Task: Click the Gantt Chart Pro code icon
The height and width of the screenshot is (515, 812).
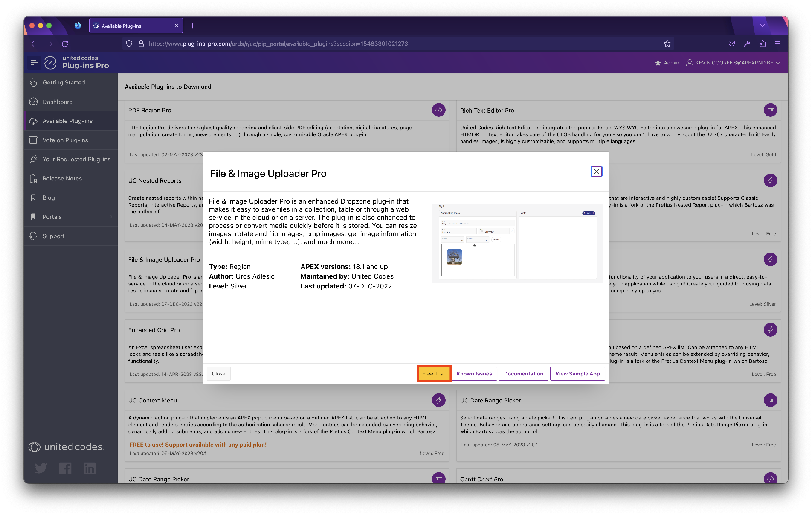Action: (x=770, y=479)
